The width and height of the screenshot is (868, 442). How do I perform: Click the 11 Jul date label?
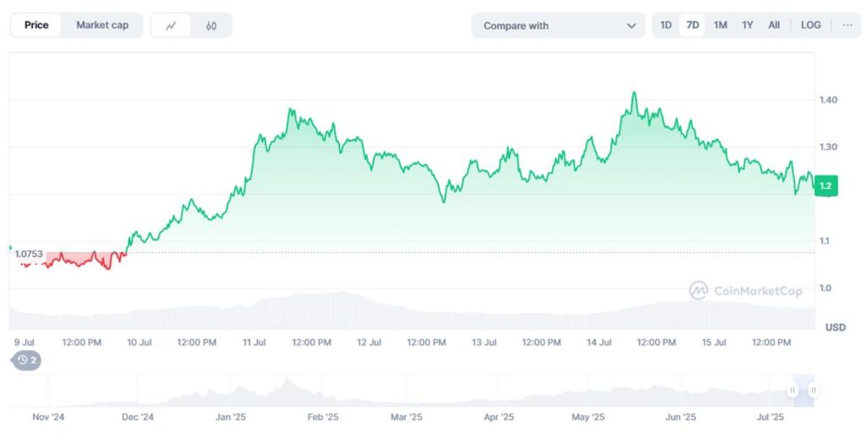coord(254,342)
